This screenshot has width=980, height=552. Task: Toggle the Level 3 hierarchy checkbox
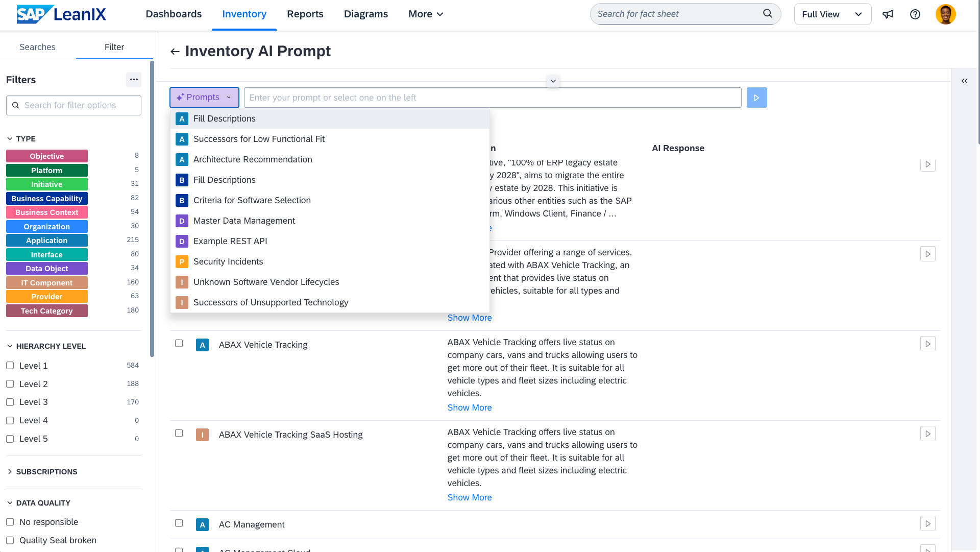pos(10,402)
